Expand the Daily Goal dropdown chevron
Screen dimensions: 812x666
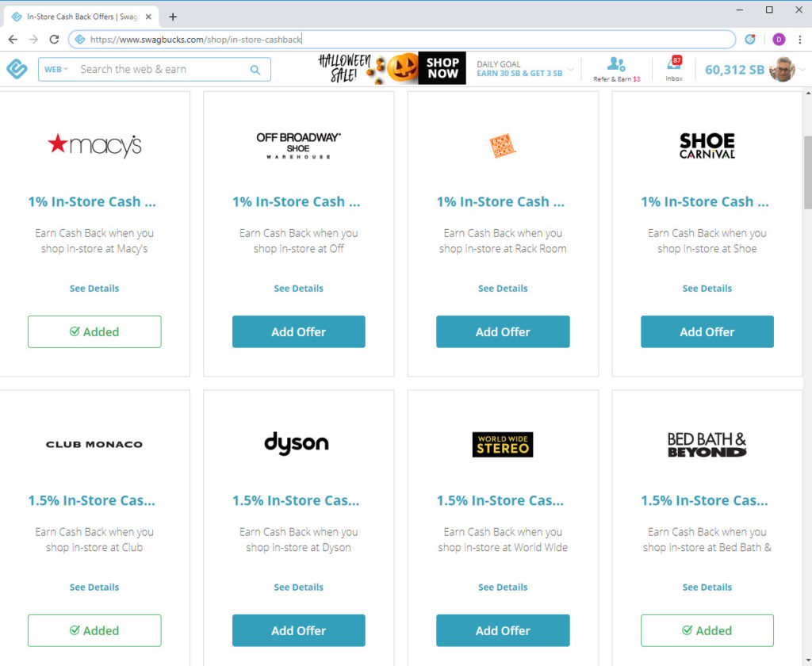(x=571, y=70)
